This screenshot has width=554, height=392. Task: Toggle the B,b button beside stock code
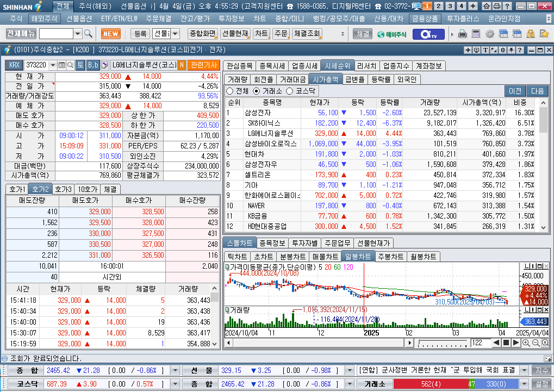93,65
